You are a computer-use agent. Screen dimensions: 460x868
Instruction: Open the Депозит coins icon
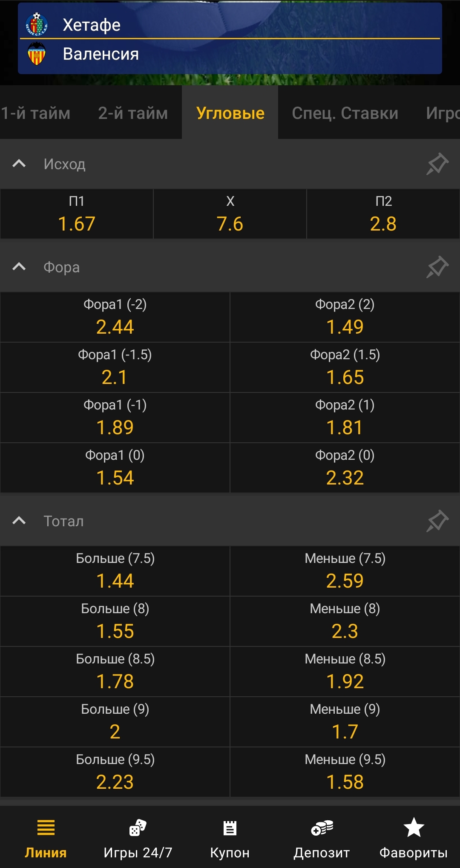click(x=322, y=828)
